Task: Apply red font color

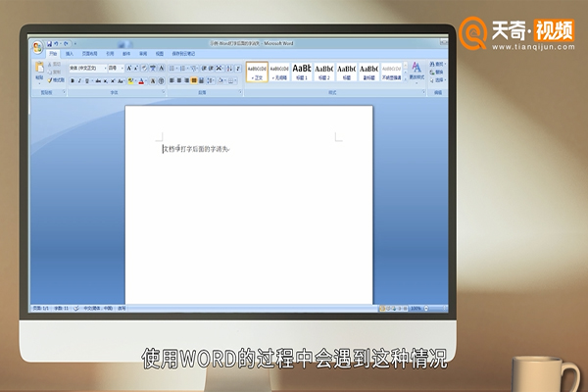Action: coord(141,81)
